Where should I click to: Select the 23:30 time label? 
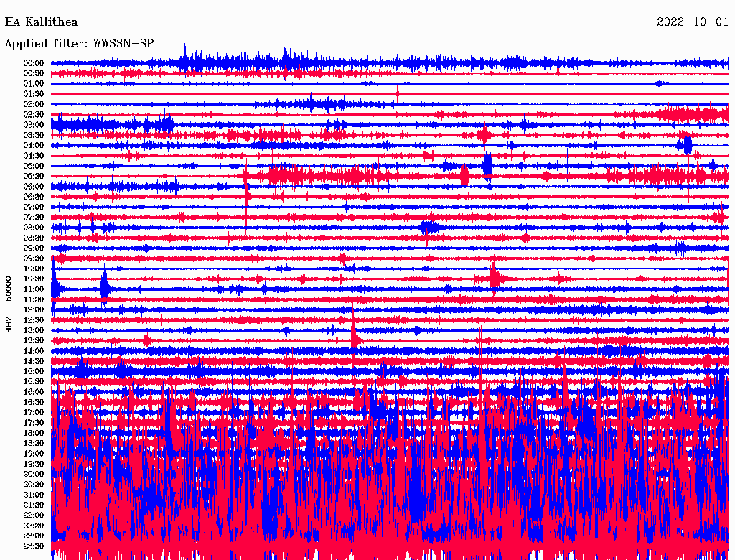coord(34,546)
